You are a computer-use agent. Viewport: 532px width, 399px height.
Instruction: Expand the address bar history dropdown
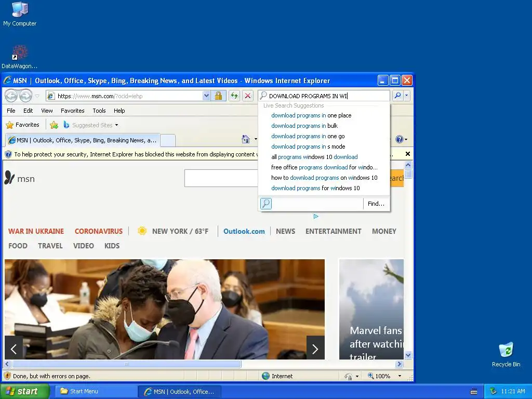(x=206, y=96)
